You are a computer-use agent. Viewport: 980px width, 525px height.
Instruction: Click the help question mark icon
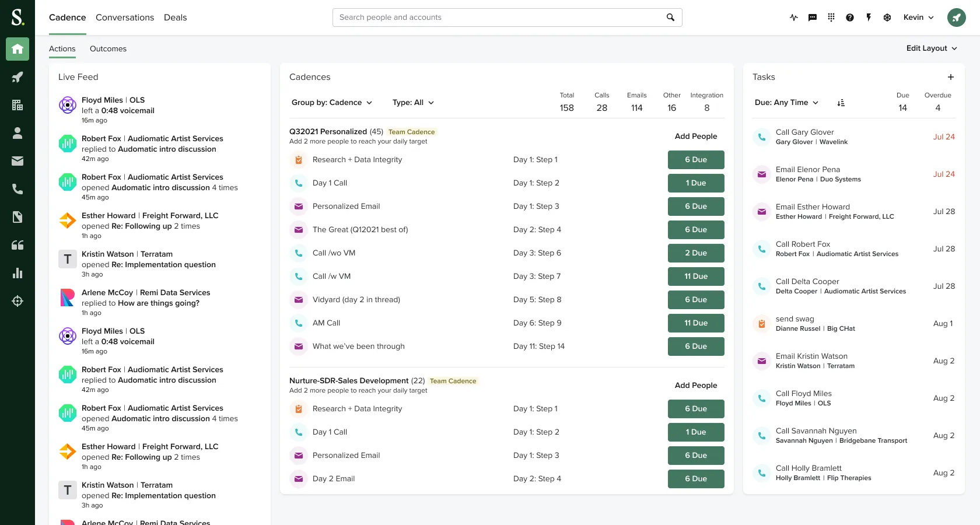coord(850,17)
